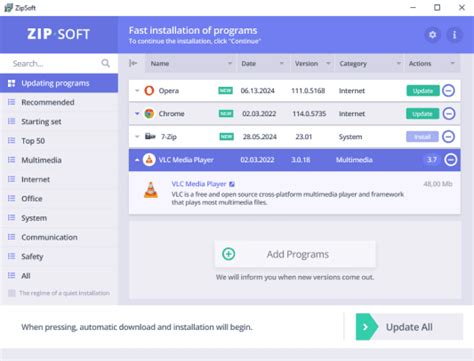This screenshot has height=361, width=474.
Task: Click Chrome date 02.03.2022
Action: tap(259, 114)
